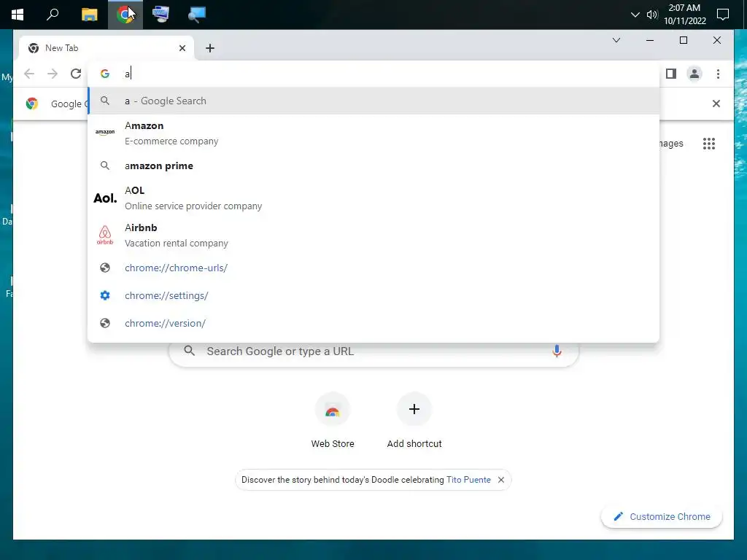Open a new tab with plus button
Image resolution: width=747 pixels, height=560 pixels.
point(209,48)
